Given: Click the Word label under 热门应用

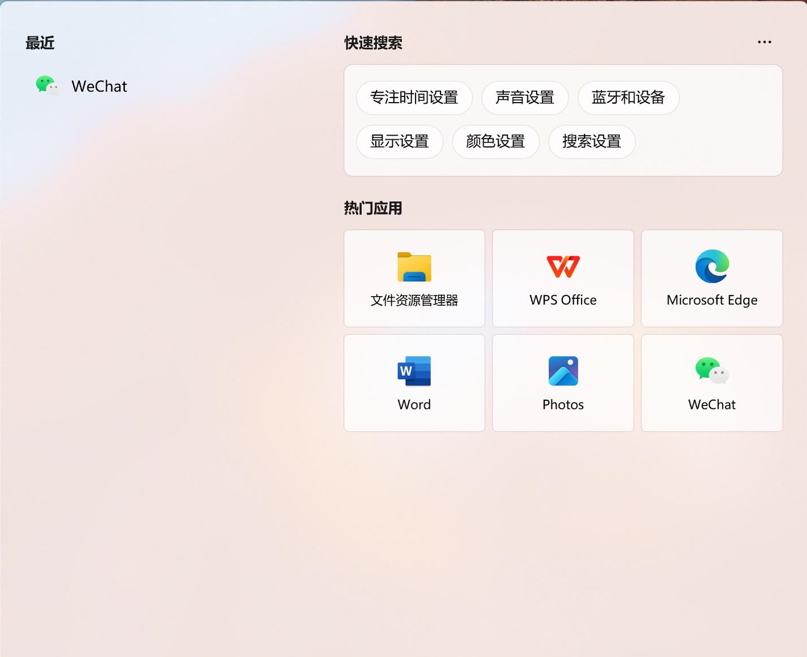Looking at the screenshot, I should [x=414, y=405].
